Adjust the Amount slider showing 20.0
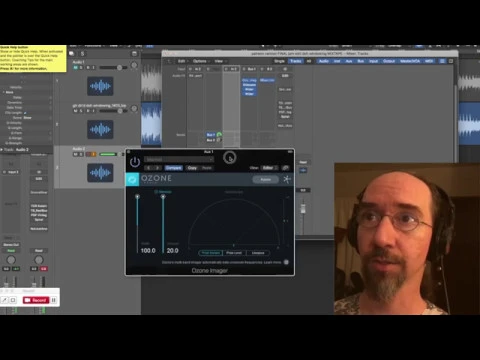The image size is (480, 360). point(163,224)
